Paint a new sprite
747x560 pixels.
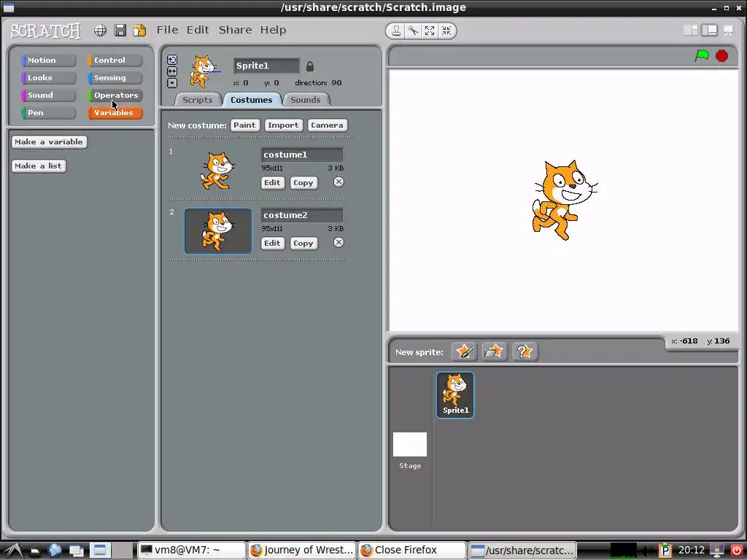click(x=464, y=352)
